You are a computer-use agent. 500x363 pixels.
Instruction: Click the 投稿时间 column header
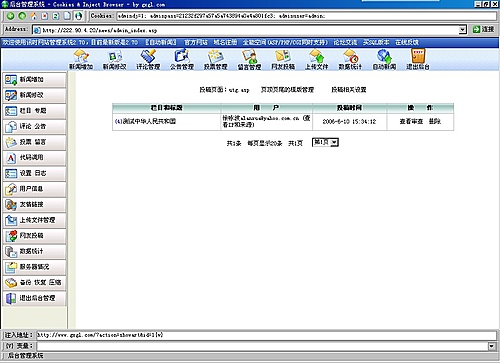click(x=349, y=108)
